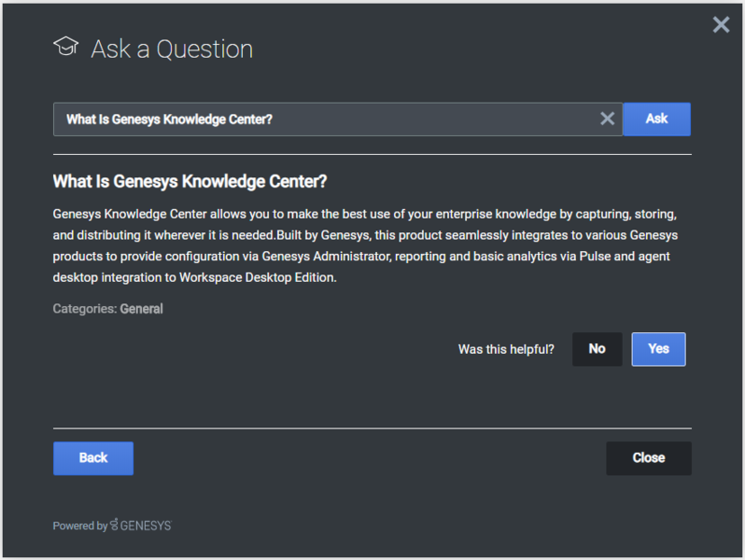
Task: Click the divider line below the search box
Action: (x=372, y=154)
